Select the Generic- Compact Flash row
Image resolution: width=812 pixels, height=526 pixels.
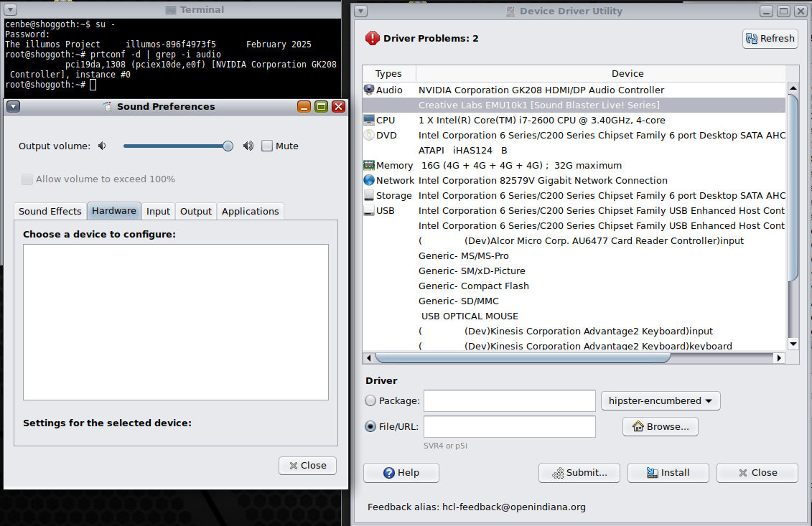[x=574, y=286]
